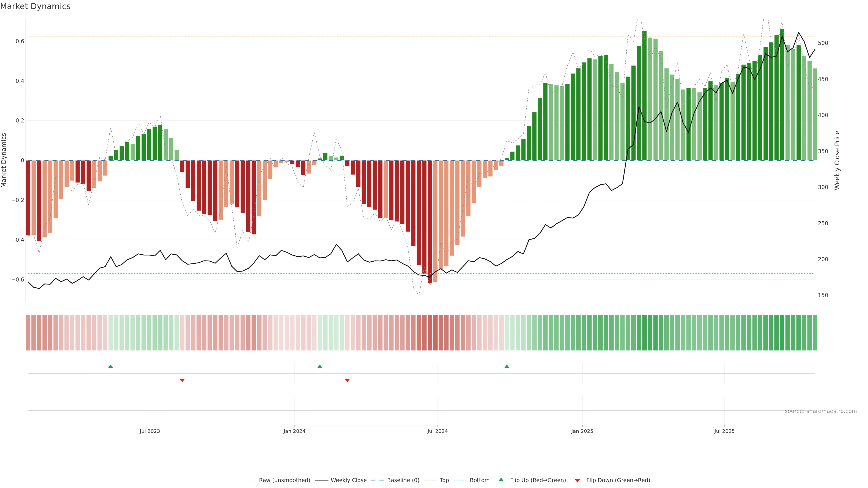Click the second red Flip Down marker
868x488 pixels.
coord(347,380)
